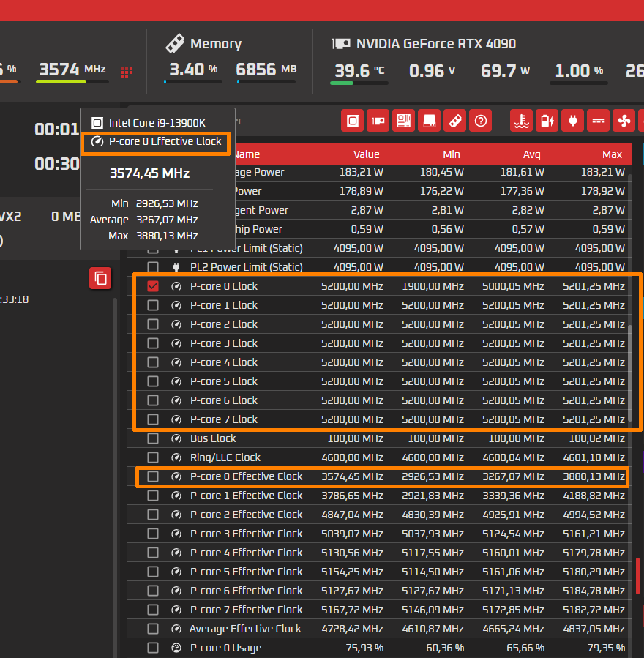Click the red copy icon button
The width and height of the screenshot is (644, 658).
click(x=100, y=278)
